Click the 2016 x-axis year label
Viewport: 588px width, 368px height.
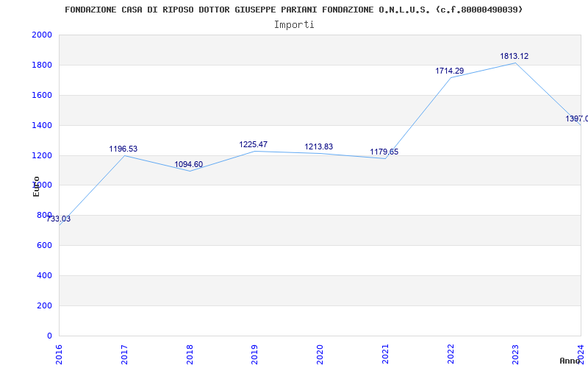pos(59,355)
